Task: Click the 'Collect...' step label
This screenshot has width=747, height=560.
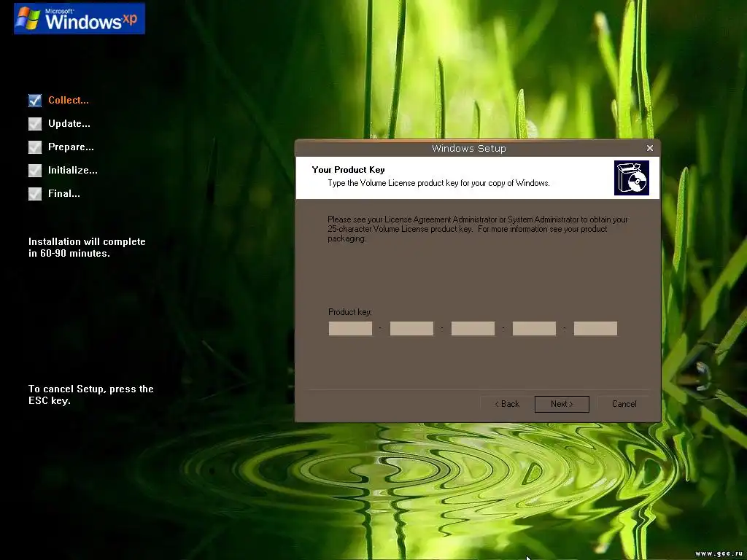Action: 68,100
